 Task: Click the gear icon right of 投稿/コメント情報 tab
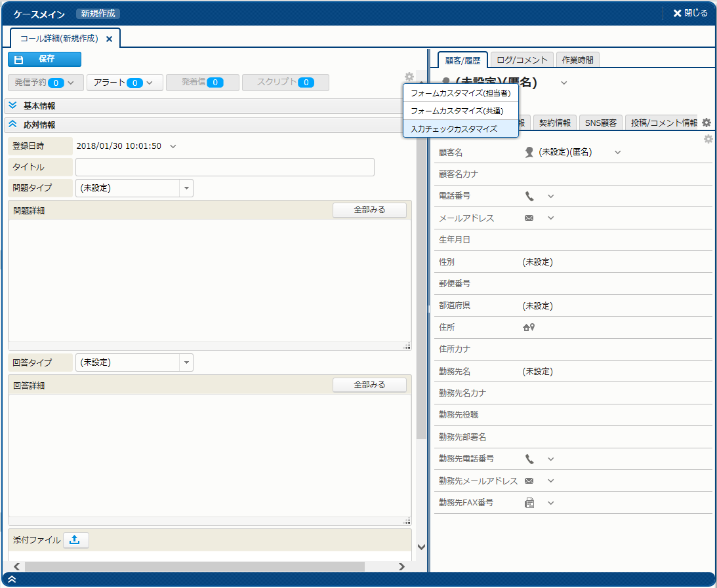coord(707,123)
